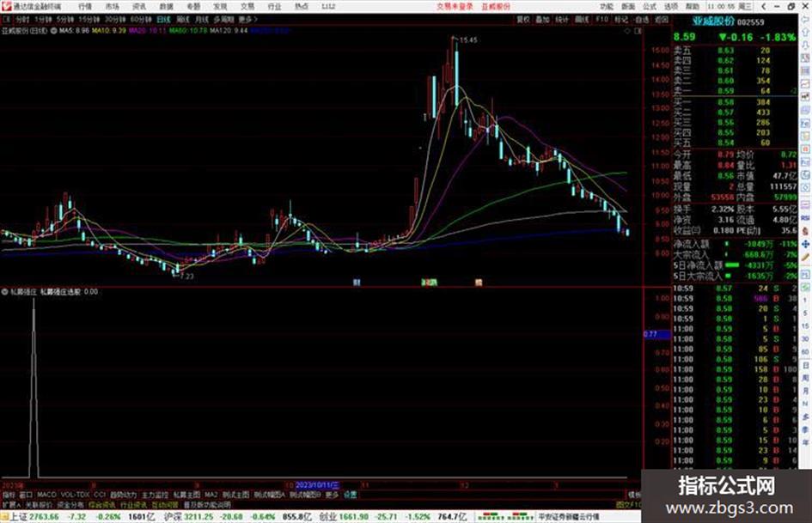812x523 pixels.
Task: Click the square window icon above the price chart
Action: [x=638, y=31]
